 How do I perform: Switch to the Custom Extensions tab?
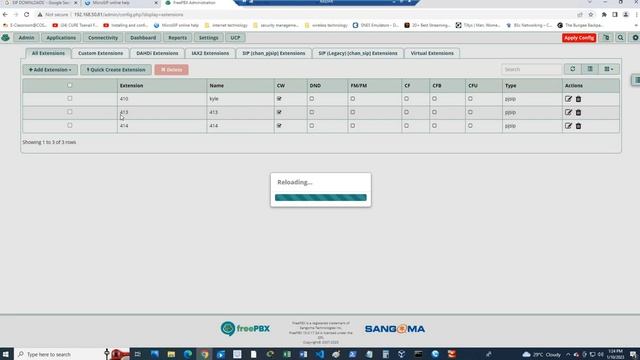coord(100,53)
